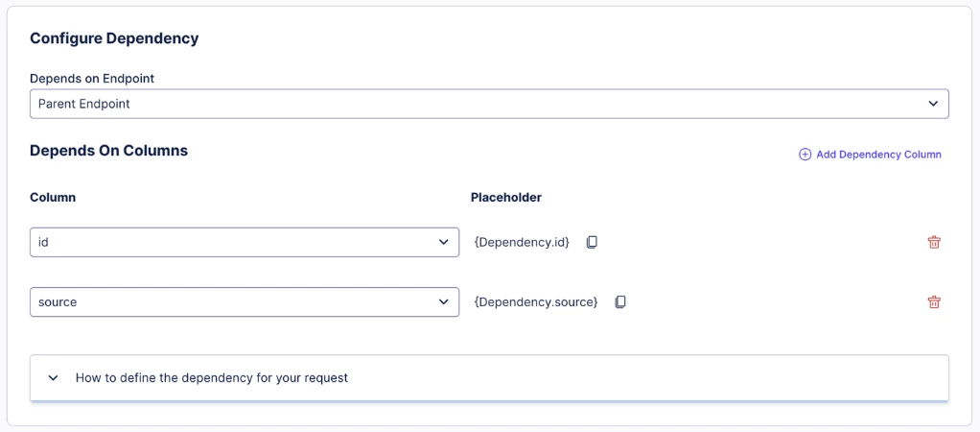The image size is (980, 432).
Task: Click the {Dependency.id} placeholder text
Action: [x=522, y=242]
